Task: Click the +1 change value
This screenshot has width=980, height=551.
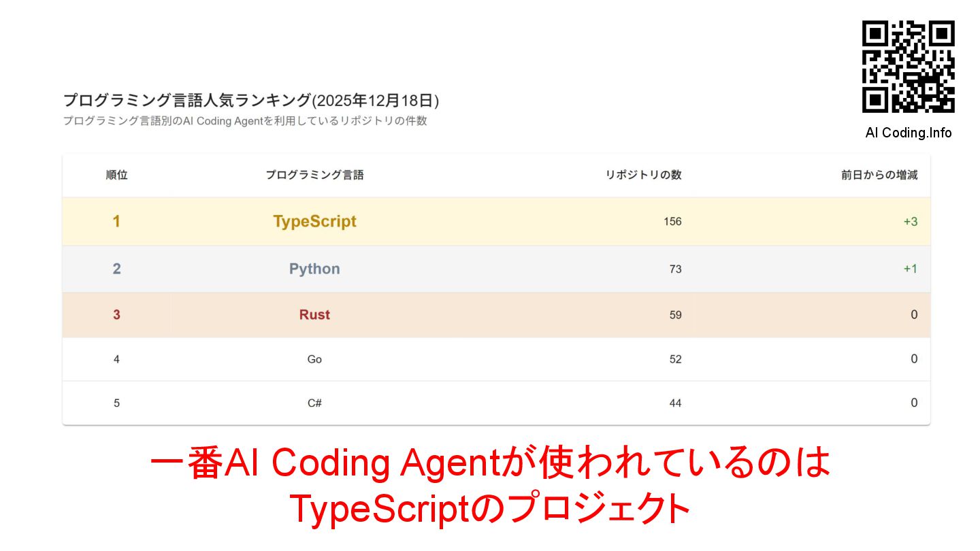Action: coord(910,269)
